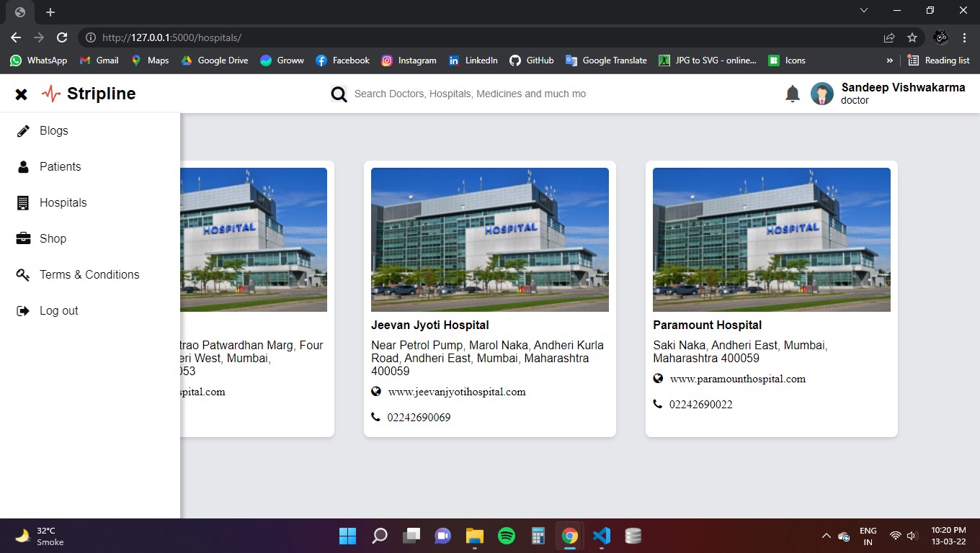Open the Chrome tab search dropdown
The image size is (980, 553).
click(x=864, y=10)
